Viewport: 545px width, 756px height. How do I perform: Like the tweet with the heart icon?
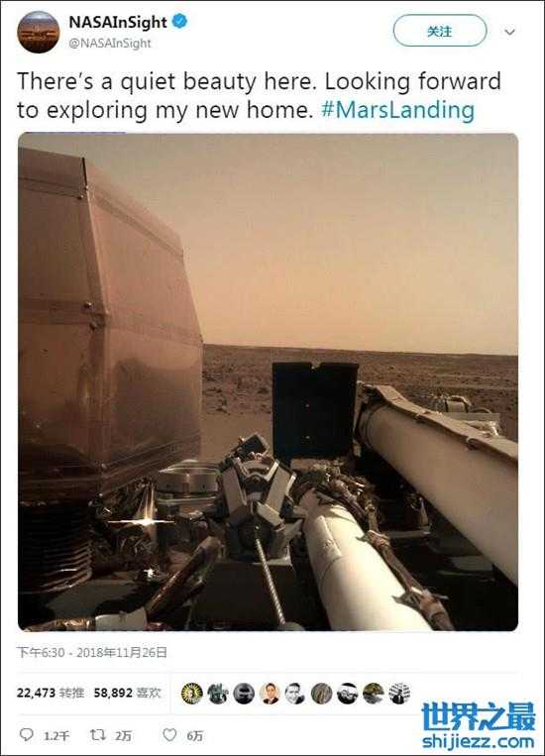(x=169, y=735)
